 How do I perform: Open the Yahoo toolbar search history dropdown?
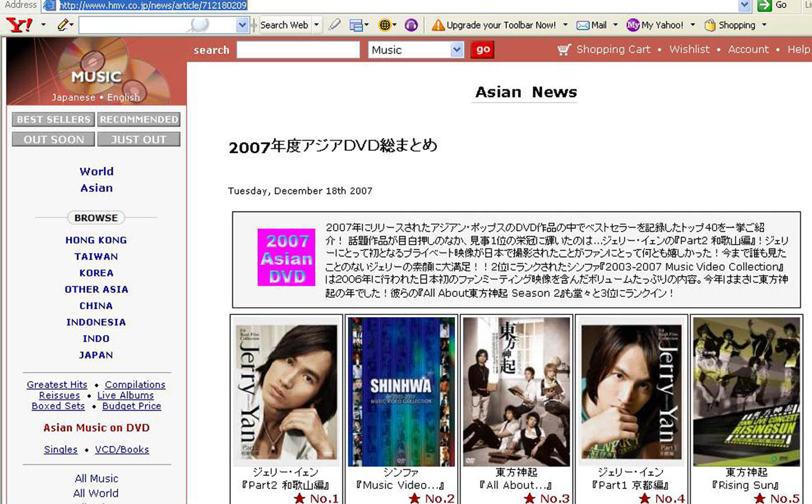pos(242,25)
